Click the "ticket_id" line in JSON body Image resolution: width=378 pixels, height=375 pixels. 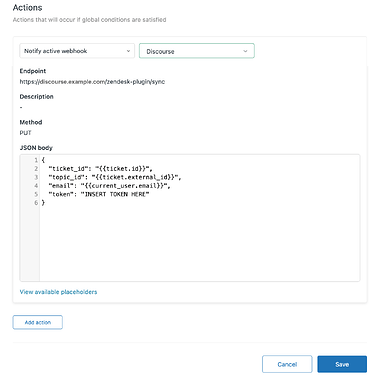pos(100,169)
